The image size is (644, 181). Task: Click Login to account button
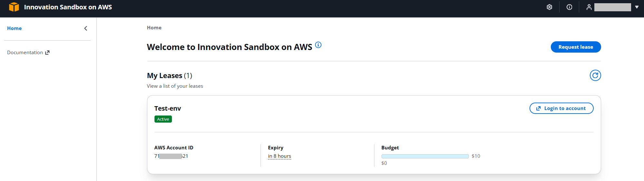561,108
